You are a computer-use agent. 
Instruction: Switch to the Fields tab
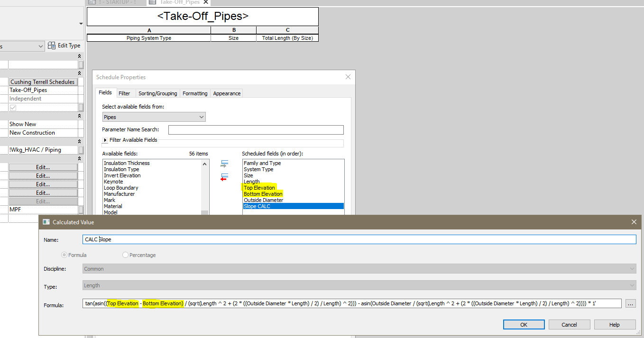click(105, 93)
